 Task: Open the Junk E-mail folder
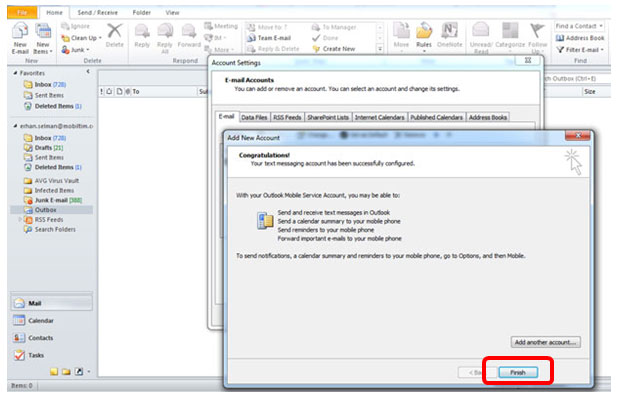click(x=53, y=200)
